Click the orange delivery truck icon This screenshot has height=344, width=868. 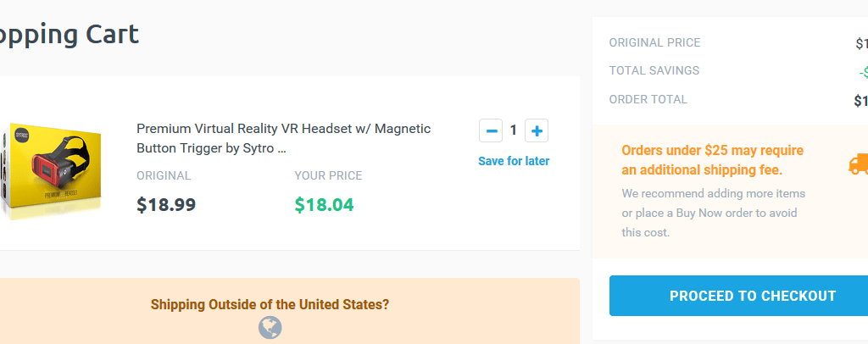pyautogui.click(x=858, y=164)
